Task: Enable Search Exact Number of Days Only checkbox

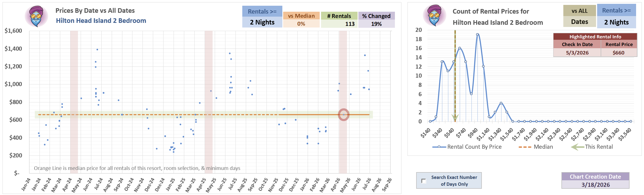Action: tap(424, 181)
